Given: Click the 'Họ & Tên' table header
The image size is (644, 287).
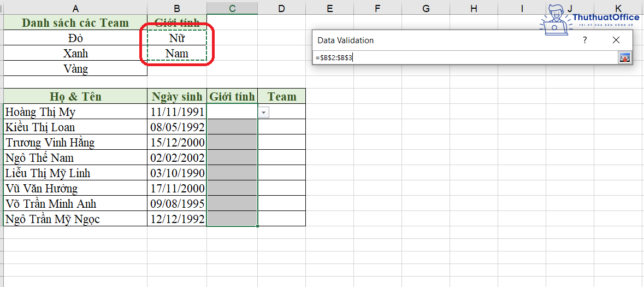Looking at the screenshot, I should tap(75, 96).
